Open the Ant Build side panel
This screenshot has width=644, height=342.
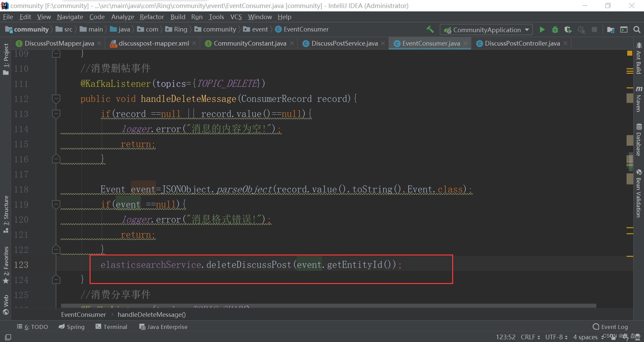[x=639, y=58]
